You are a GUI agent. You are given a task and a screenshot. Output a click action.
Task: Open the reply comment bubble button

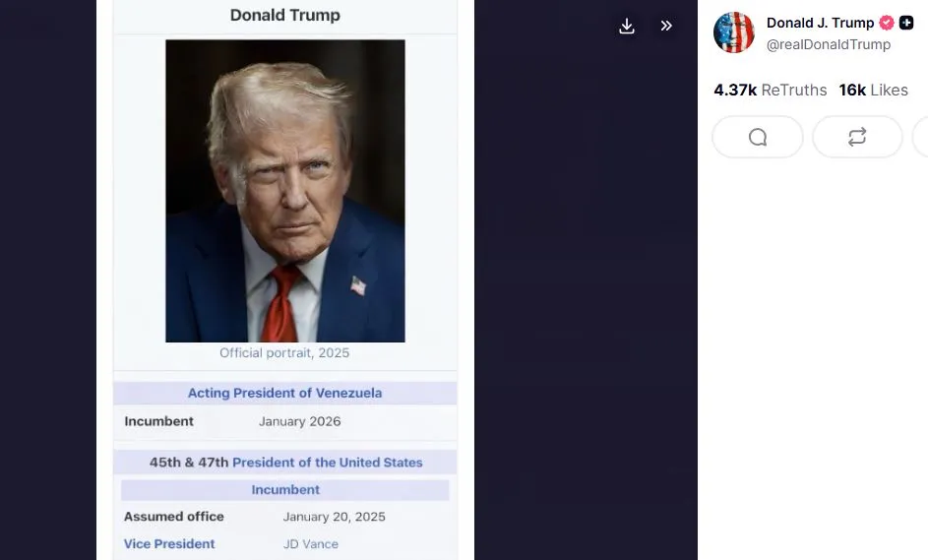coord(758,138)
